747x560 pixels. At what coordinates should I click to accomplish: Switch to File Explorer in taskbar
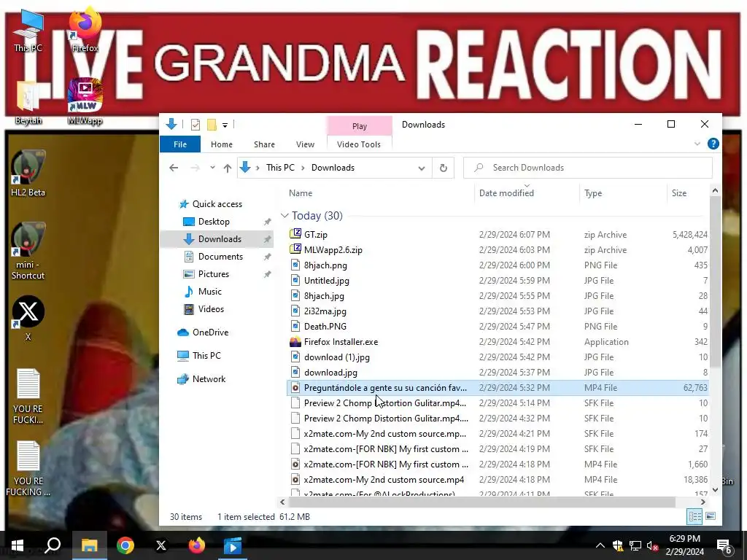click(89, 545)
